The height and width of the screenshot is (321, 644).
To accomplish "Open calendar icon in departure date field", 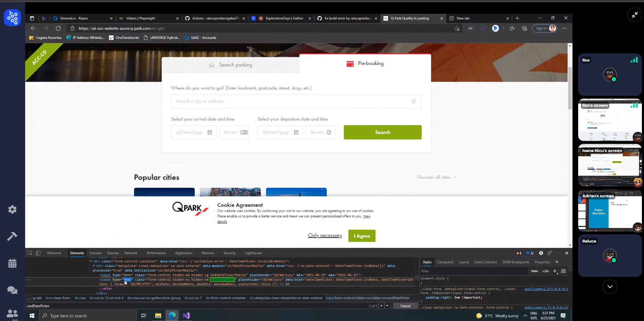I will click(x=296, y=132).
